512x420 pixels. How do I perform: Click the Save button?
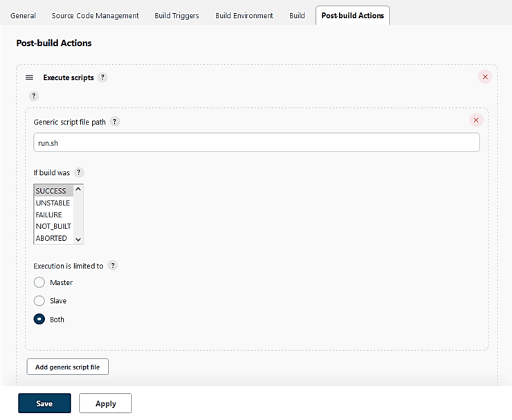44,403
